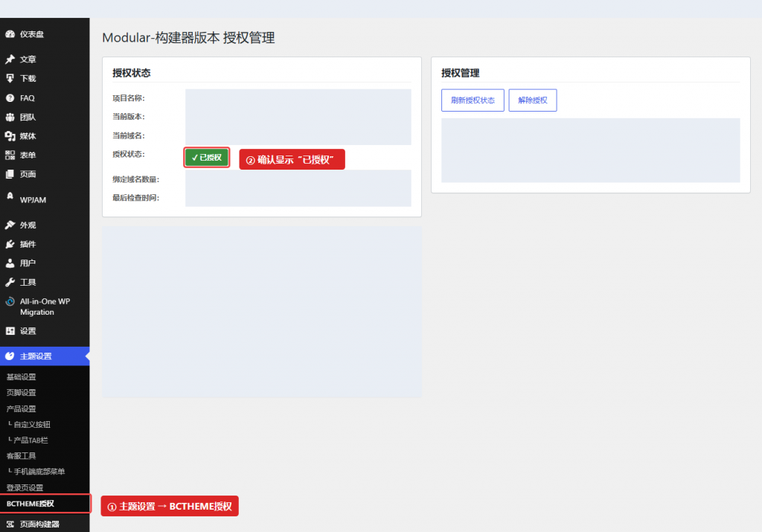Click the settings icon beside 设置
Viewport: 762px width, 532px height.
click(x=10, y=331)
